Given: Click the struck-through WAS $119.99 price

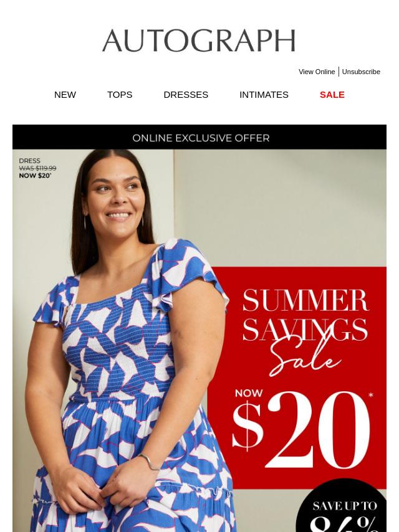Looking at the screenshot, I should [37, 168].
